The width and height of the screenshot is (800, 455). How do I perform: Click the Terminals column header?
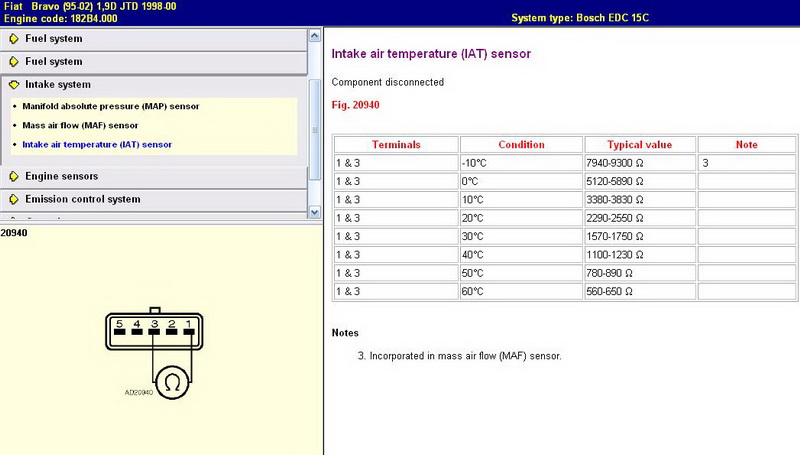point(396,144)
